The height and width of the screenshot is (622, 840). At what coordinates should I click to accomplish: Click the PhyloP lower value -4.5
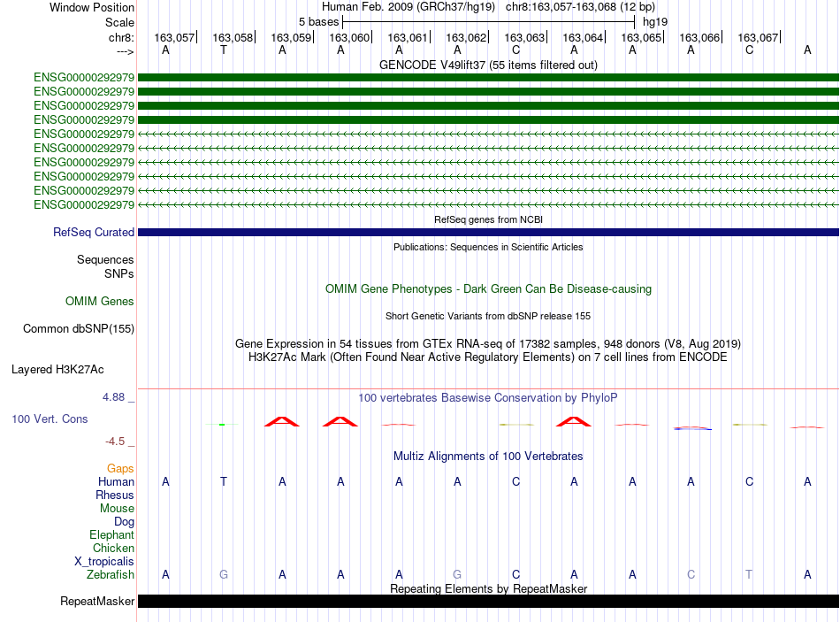pos(115,442)
